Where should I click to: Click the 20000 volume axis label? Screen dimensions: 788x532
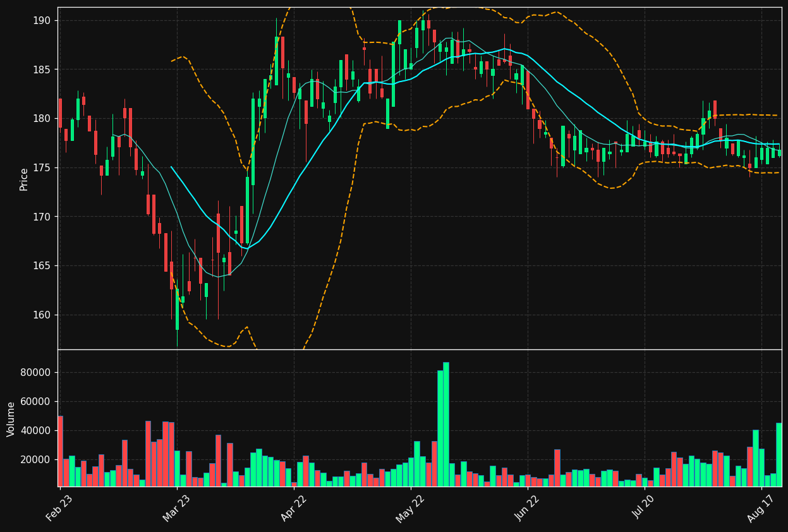pos(35,460)
